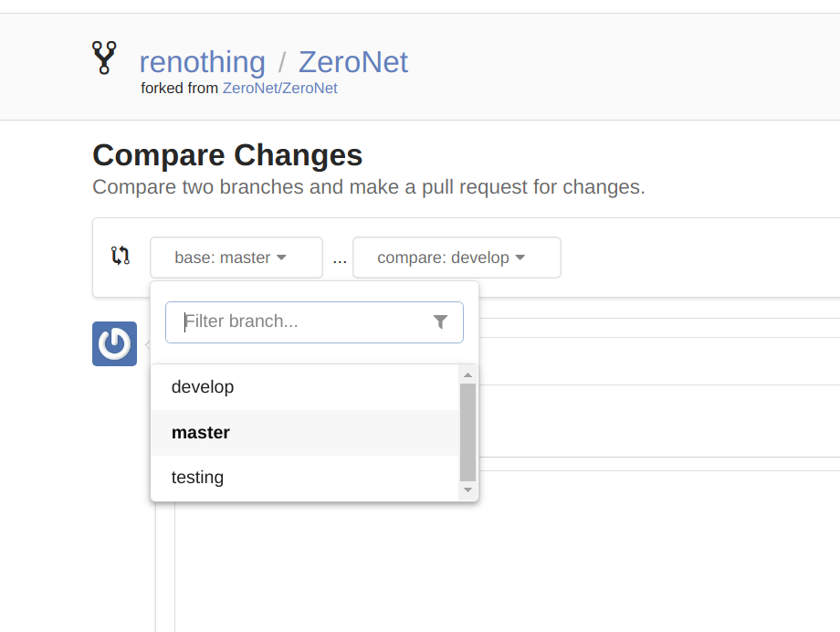The image size is (840, 632).
Task: Click the caret arrow on base: master
Action: tap(282, 258)
